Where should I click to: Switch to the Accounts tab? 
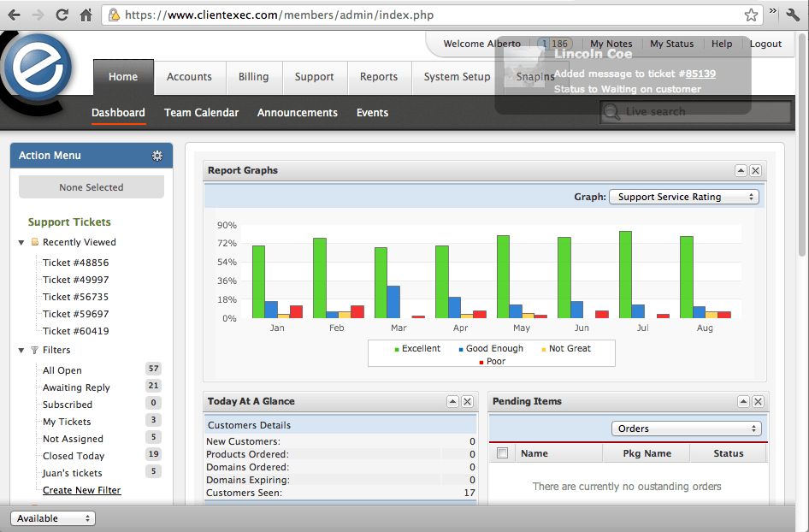click(x=189, y=76)
